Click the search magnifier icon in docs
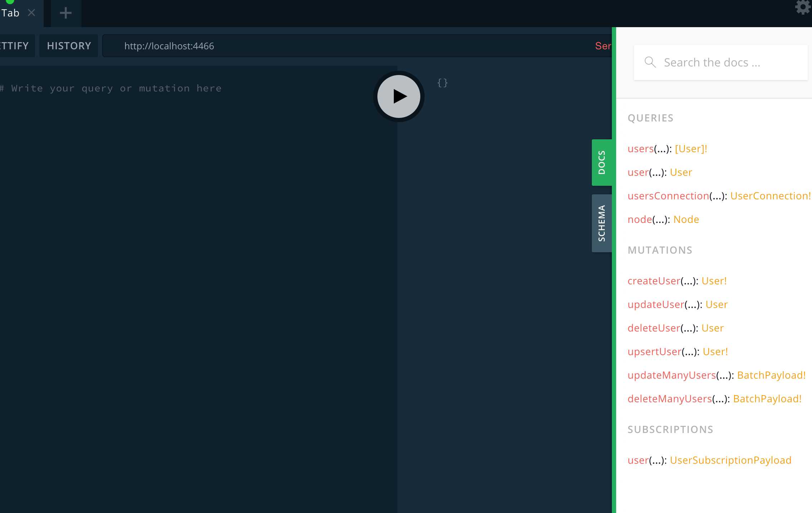The width and height of the screenshot is (812, 513). pos(650,62)
